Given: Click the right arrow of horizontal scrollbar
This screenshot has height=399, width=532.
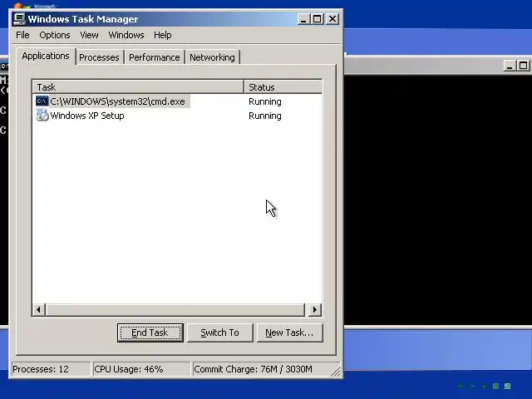Looking at the screenshot, I should click(314, 309).
